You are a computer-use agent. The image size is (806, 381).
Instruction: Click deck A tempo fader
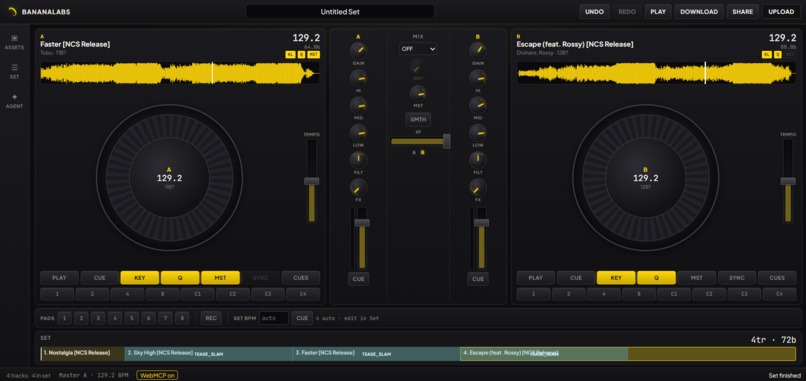click(x=312, y=181)
